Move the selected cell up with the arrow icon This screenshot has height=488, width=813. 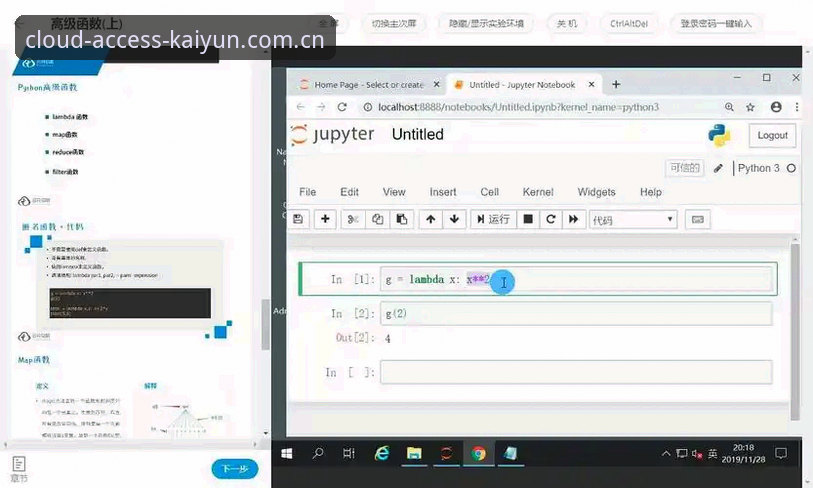430,219
